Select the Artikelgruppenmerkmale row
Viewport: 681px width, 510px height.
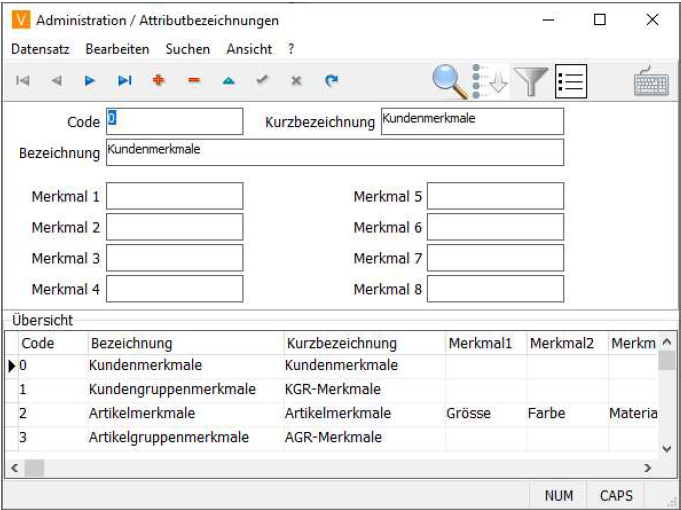pyautogui.click(x=331, y=437)
